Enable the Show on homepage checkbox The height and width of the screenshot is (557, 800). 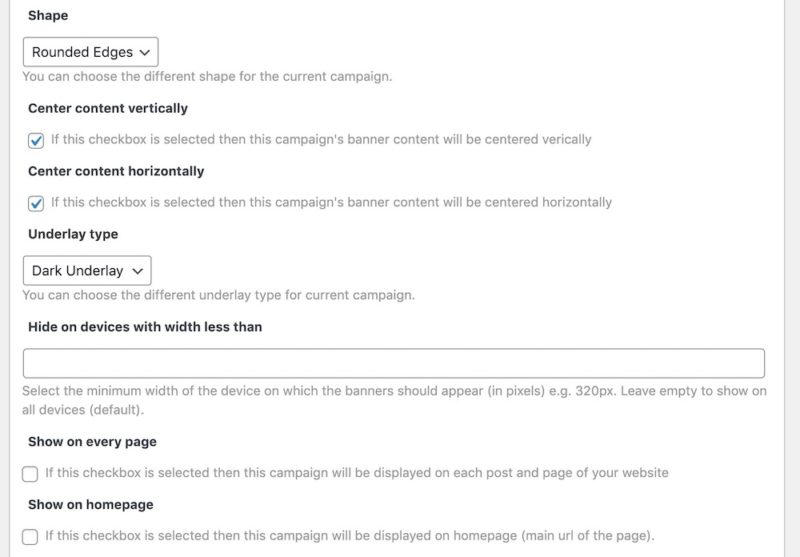tap(30, 536)
